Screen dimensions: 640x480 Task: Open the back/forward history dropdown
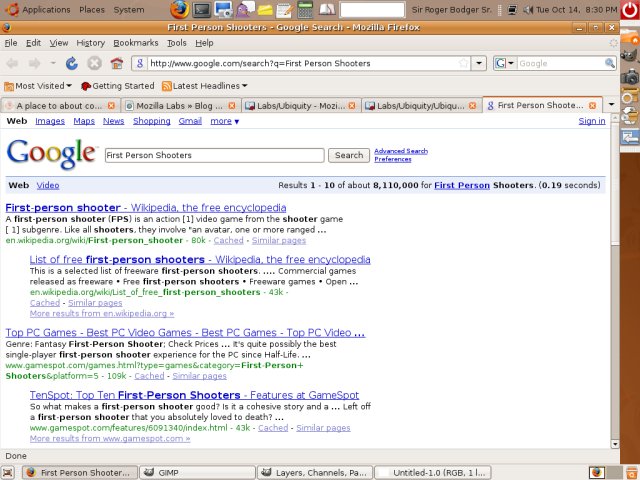pos(53,63)
